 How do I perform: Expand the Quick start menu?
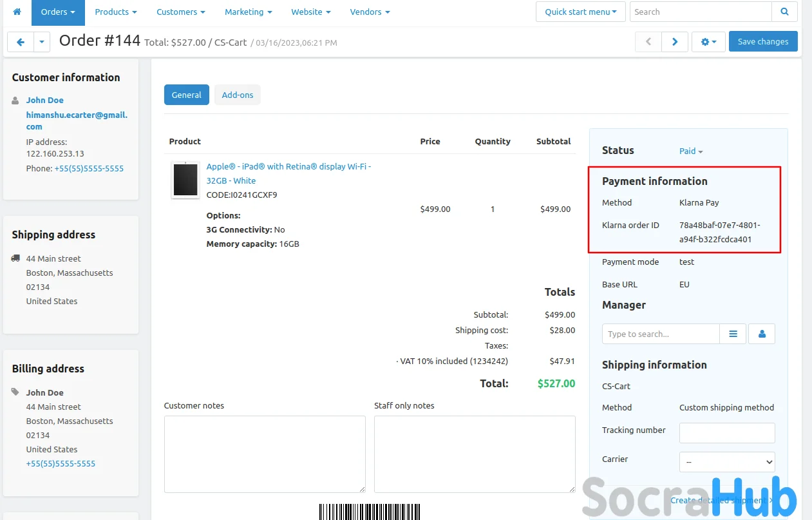(580, 12)
